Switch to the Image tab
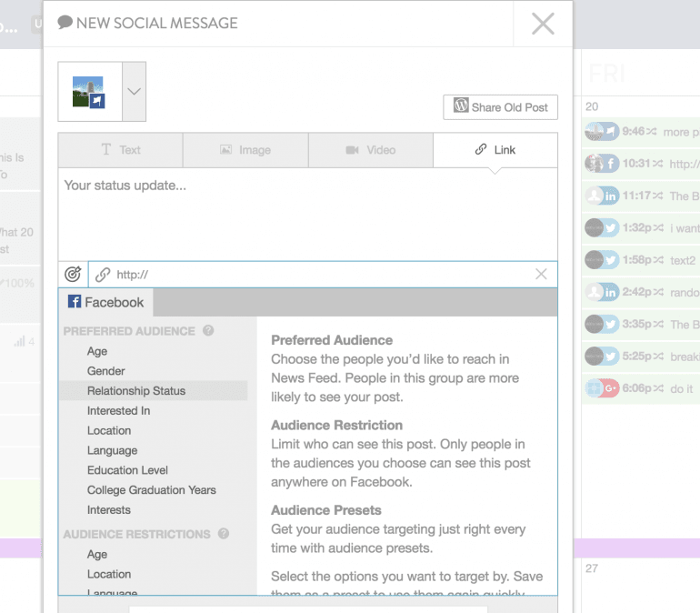Viewport: 700px width, 613px height. coord(245,150)
